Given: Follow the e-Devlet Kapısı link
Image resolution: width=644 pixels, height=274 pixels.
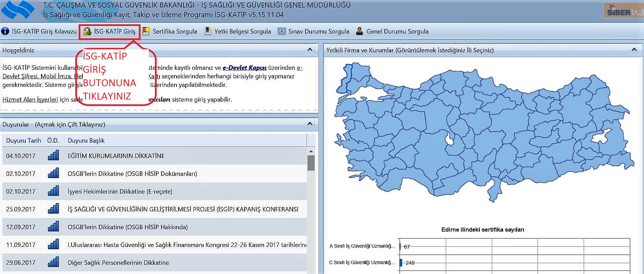Looking at the screenshot, I should [x=245, y=68].
